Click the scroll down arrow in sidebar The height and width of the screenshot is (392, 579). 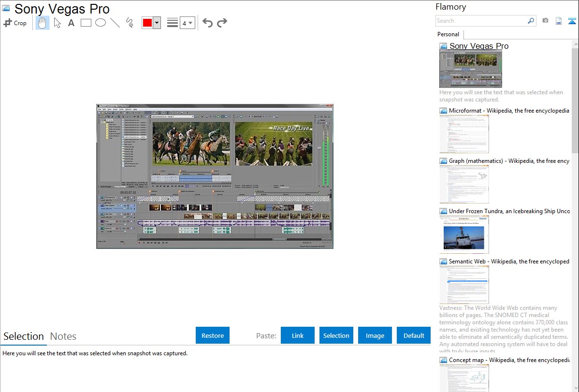pos(575,388)
